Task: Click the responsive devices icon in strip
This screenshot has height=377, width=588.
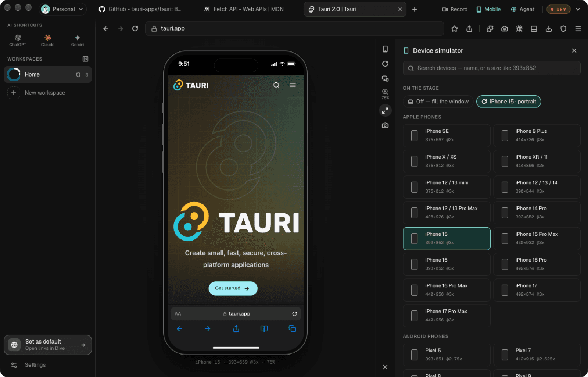Action: coord(385,79)
